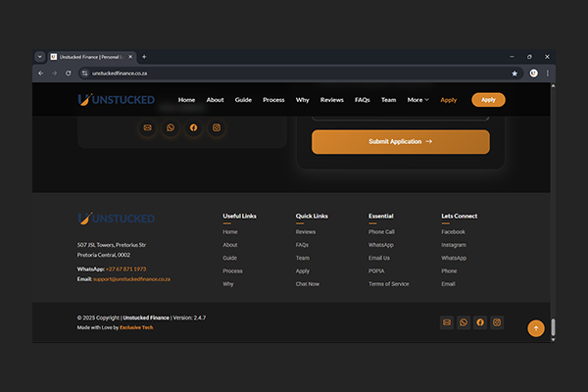Open POPIA under Essential

click(x=376, y=270)
